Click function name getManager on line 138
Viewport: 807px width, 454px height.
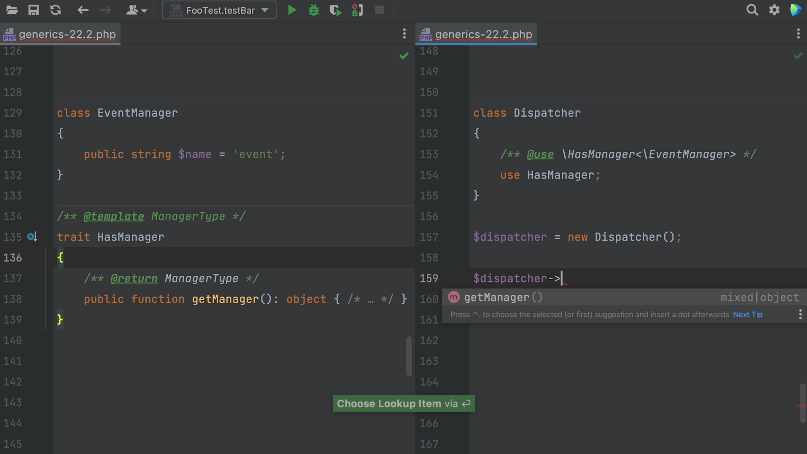(225, 299)
